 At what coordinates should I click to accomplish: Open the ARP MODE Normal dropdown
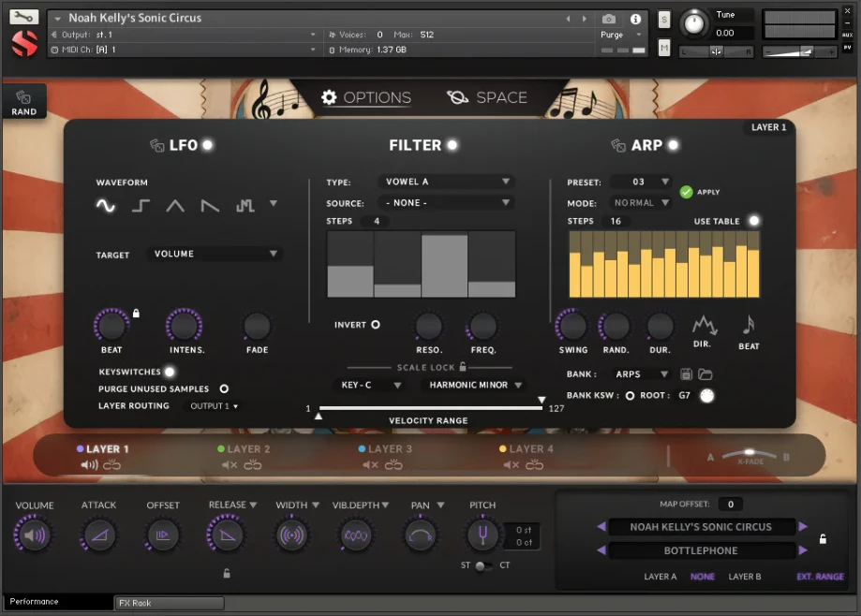(x=641, y=203)
